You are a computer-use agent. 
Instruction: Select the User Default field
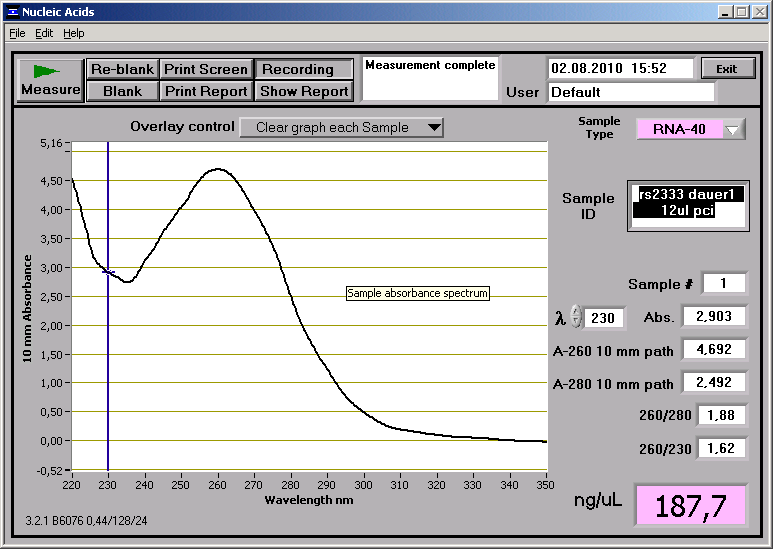pos(631,92)
